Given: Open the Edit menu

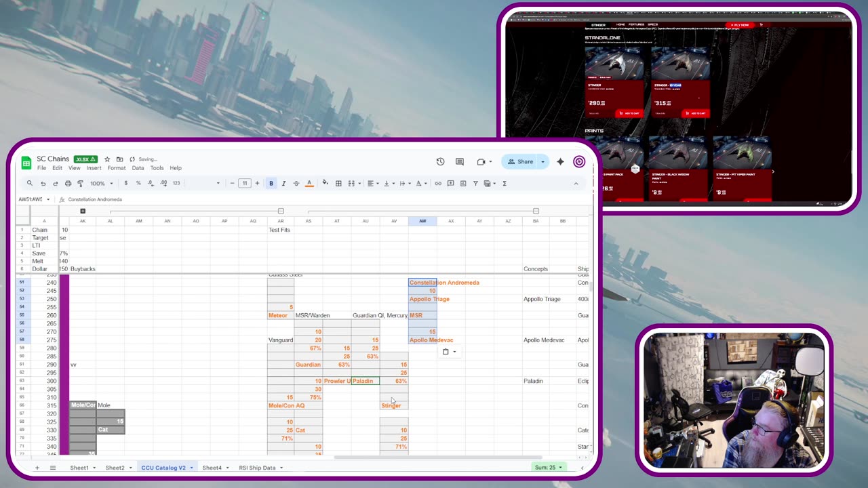Looking at the screenshot, I should 57,168.
